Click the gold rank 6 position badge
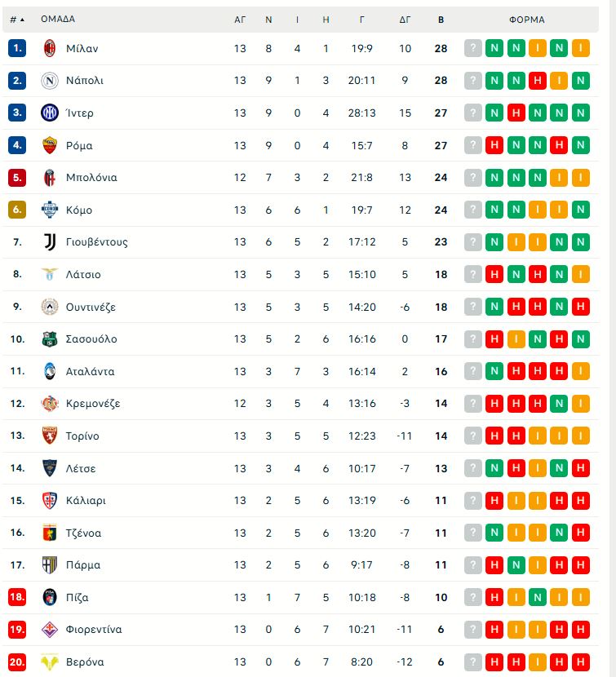 pyautogui.click(x=18, y=210)
